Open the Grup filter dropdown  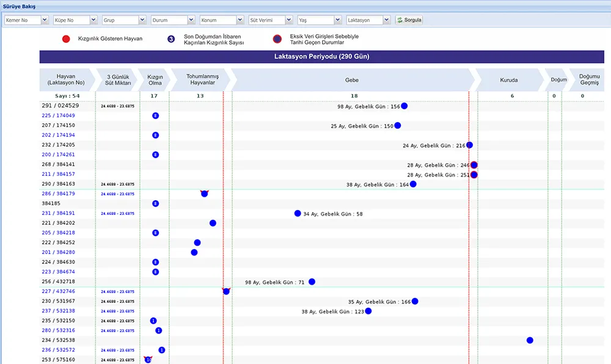tap(124, 20)
